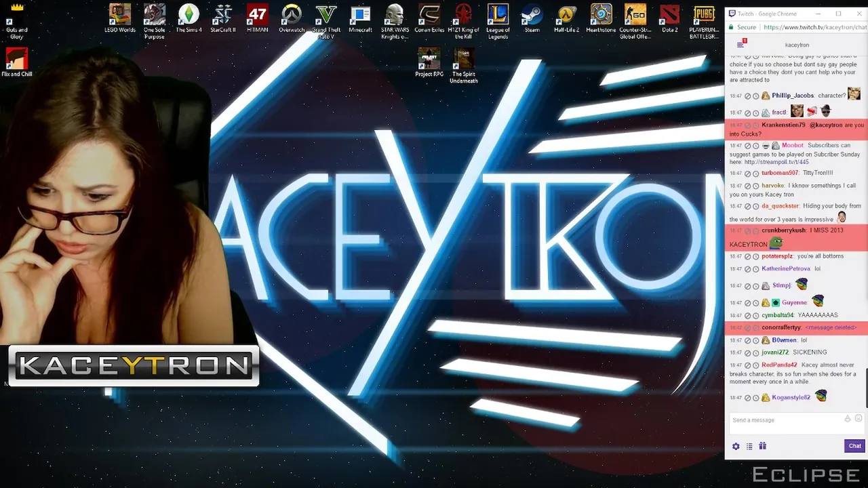Screen dimensions: 868x488
Task: Open the emoticon picker in chat input
Action: (x=859, y=419)
